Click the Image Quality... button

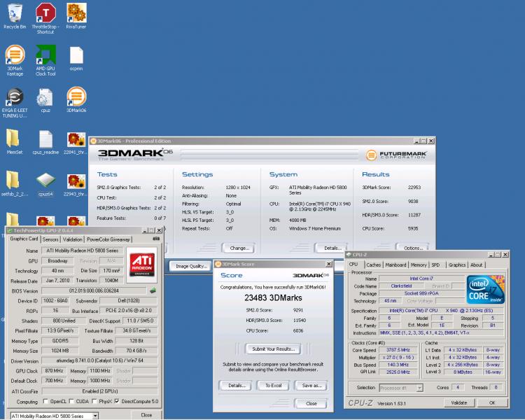coord(191,266)
